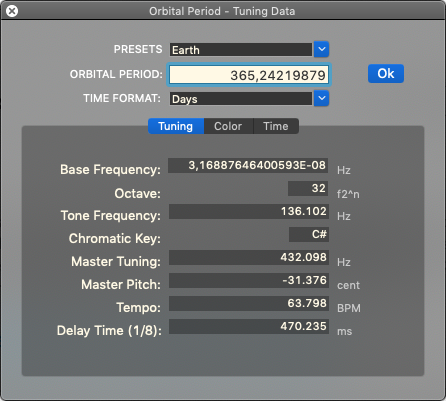Select the Master Tuning value 432.098
The height and width of the screenshot is (401, 446).
click(249, 257)
